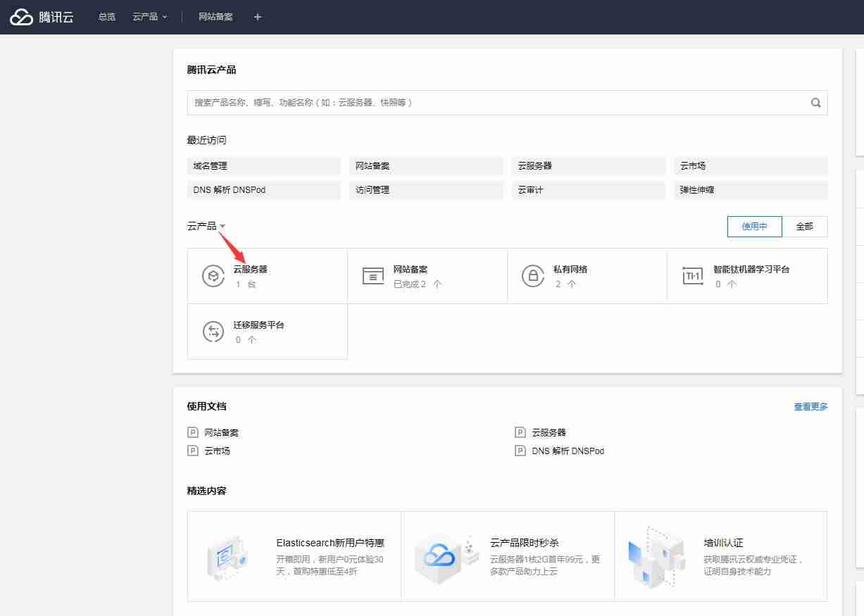Click document icon beside 云服务器 doc
Image resolution: width=864 pixels, height=616 pixels.
[520, 432]
